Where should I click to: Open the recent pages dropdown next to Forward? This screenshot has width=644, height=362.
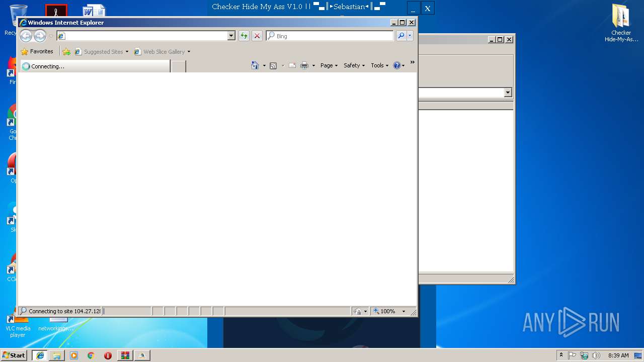[51, 36]
